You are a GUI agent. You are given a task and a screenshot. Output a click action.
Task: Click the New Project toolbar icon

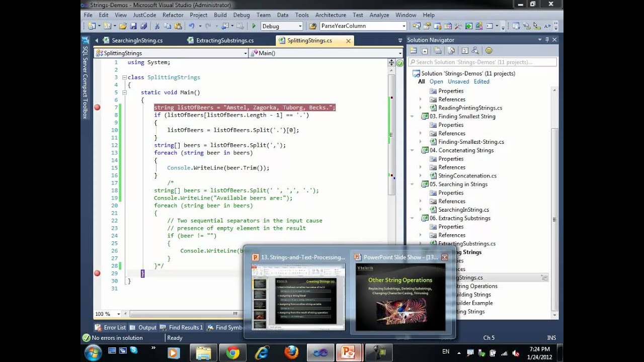pyautogui.click(x=92, y=26)
